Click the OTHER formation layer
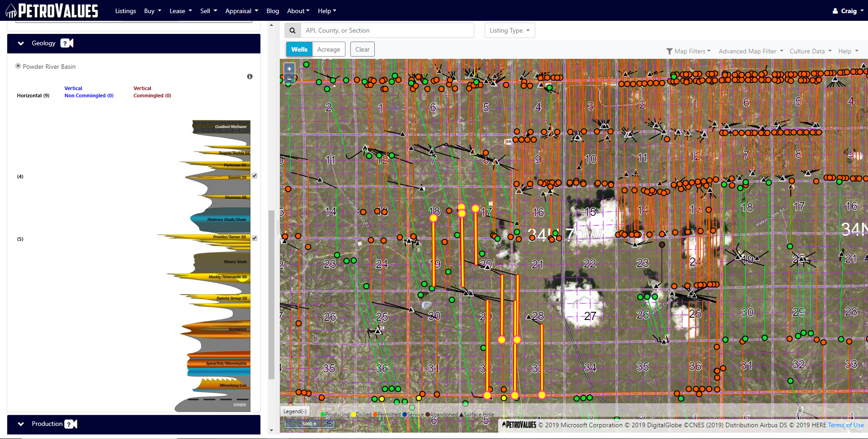The width and height of the screenshot is (868, 439). click(212, 404)
